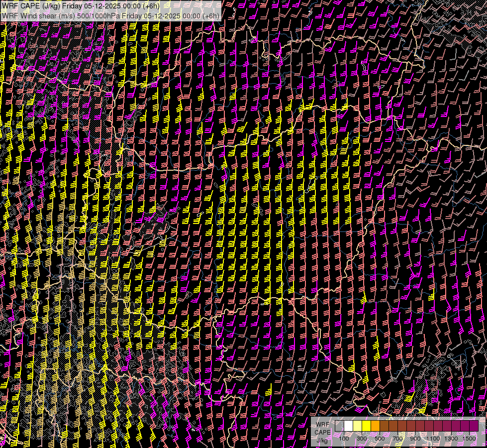This screenshot has width=487, height=448.
Task: Select the pale yellow CAPE legend swatch
Action: 357,426
